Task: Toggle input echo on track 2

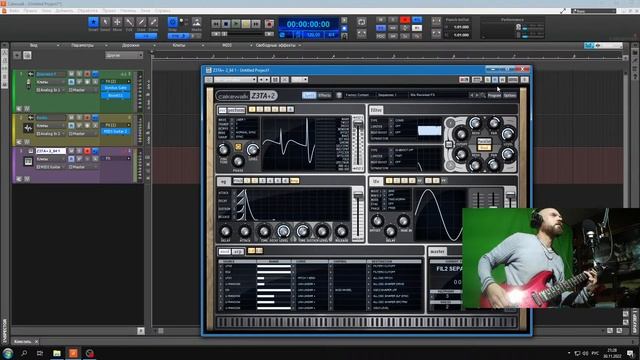Action: coord(95,118)
